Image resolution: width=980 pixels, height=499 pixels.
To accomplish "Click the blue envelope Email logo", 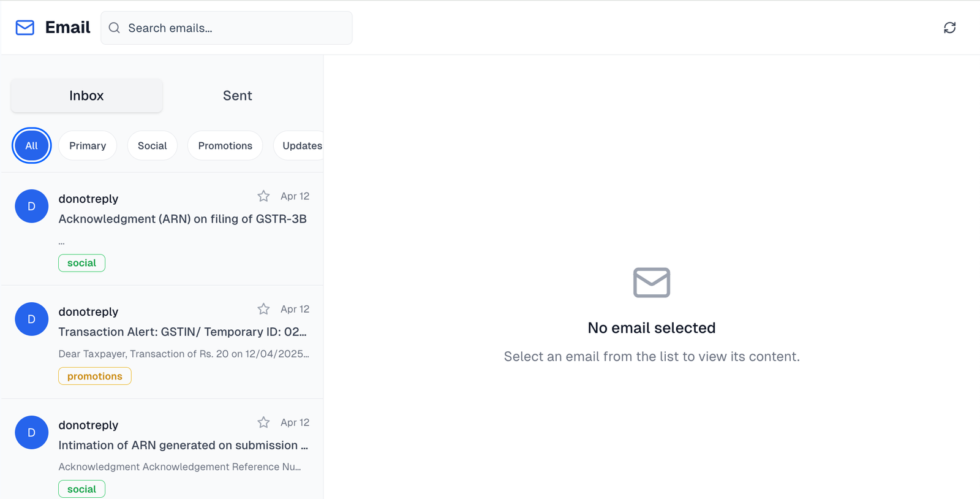I will pos(25,28).
